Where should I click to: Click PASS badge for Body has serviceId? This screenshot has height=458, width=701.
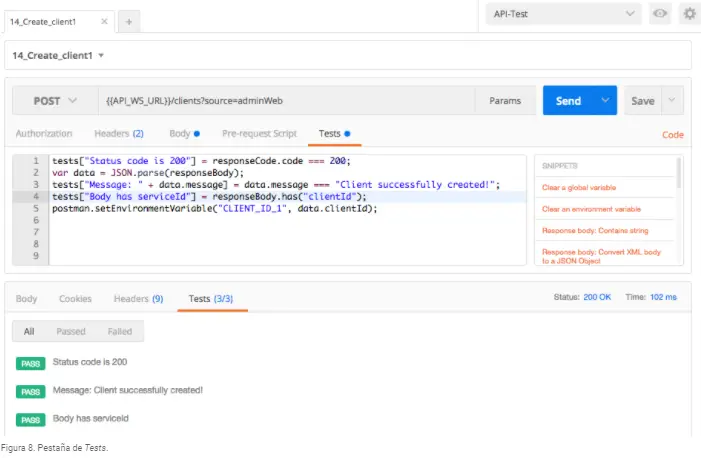pyautogui.click(x=30, y=420)
